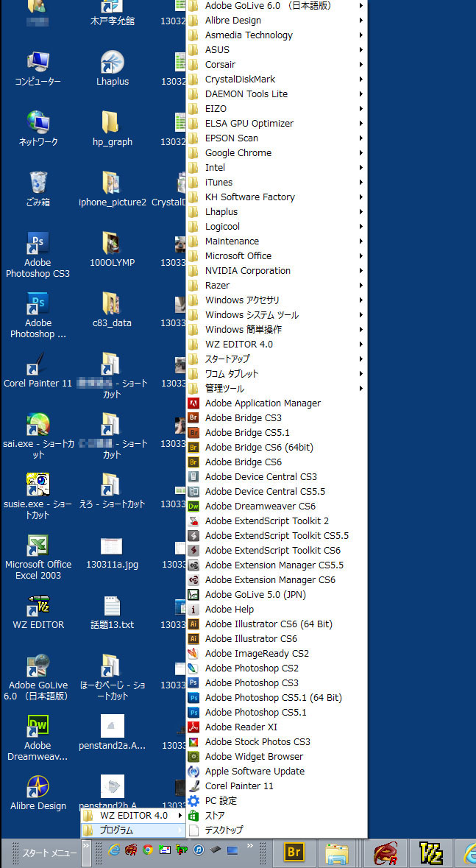The height and width of the screenshot is (868, 476).
Task: Launch Corel Painter 11 from the menu
Action: pos(277,786)
